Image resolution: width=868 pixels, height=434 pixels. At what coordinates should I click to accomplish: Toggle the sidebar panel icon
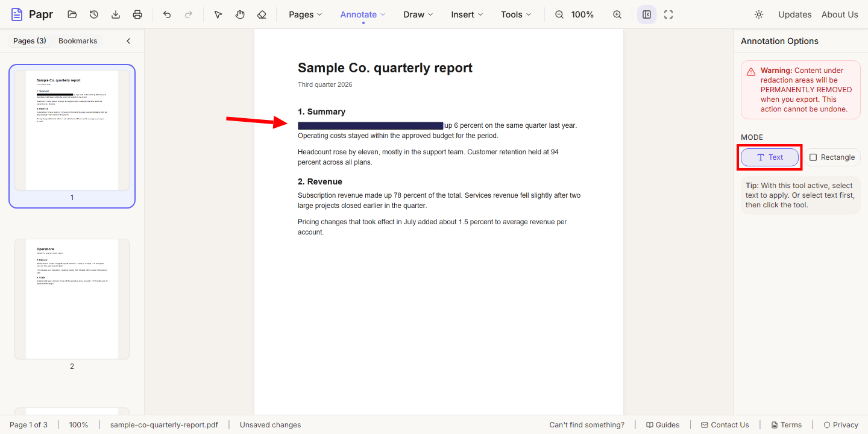[x=647, y=14]
